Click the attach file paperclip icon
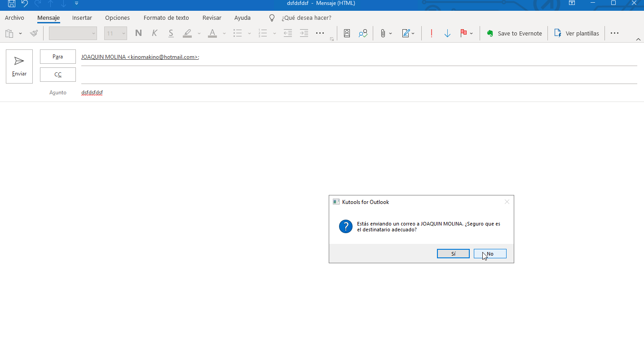 (383, 33)
